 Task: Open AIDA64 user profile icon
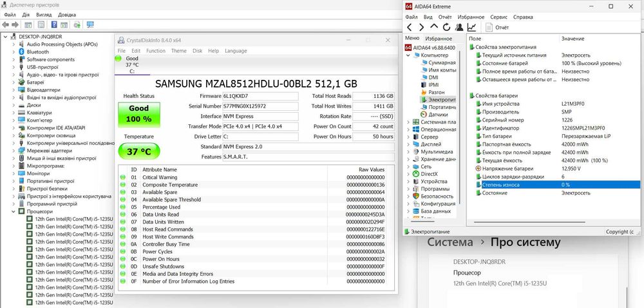459,27
